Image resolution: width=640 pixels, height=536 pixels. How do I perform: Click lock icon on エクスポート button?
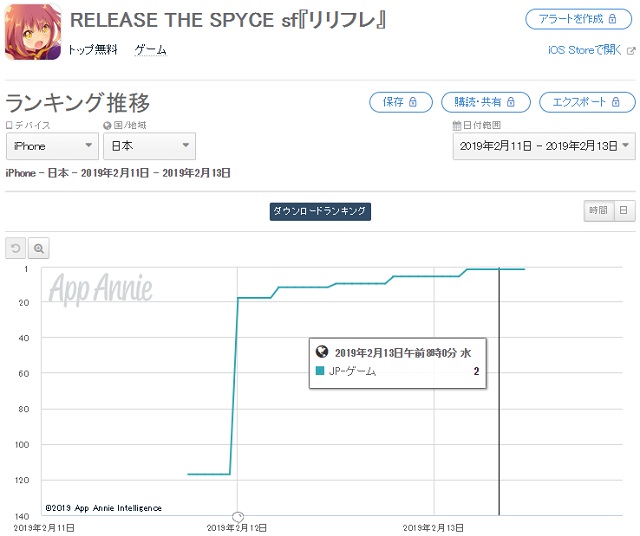pos(616,102)
